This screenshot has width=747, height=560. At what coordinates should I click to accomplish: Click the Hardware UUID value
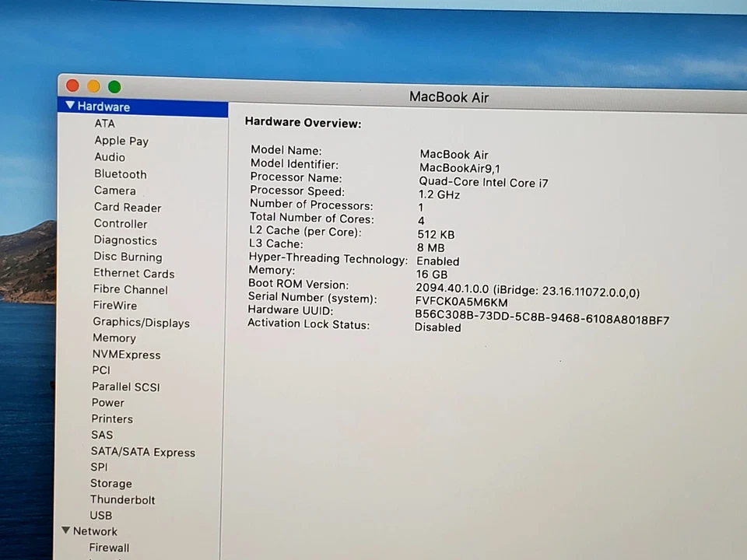[x=542, y=317]
